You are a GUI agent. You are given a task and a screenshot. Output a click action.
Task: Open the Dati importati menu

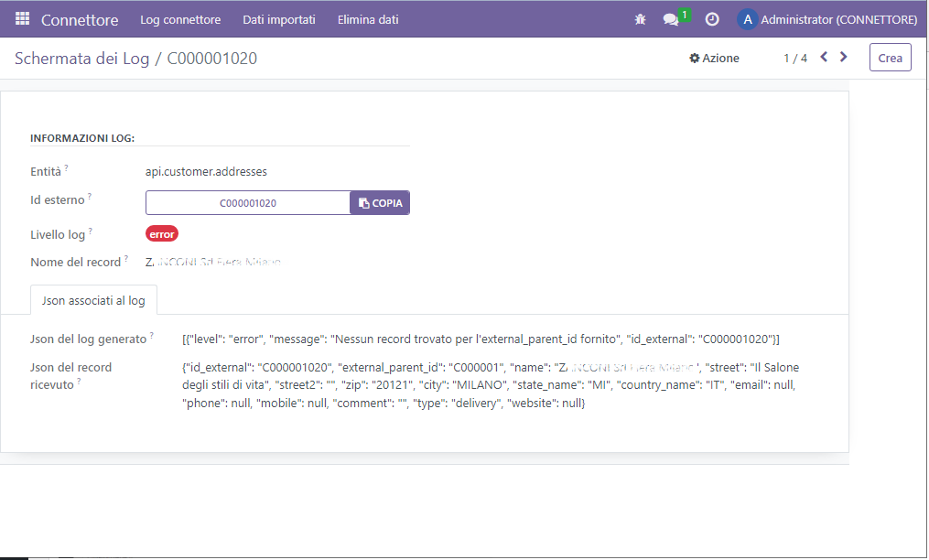tap(279, 19)
